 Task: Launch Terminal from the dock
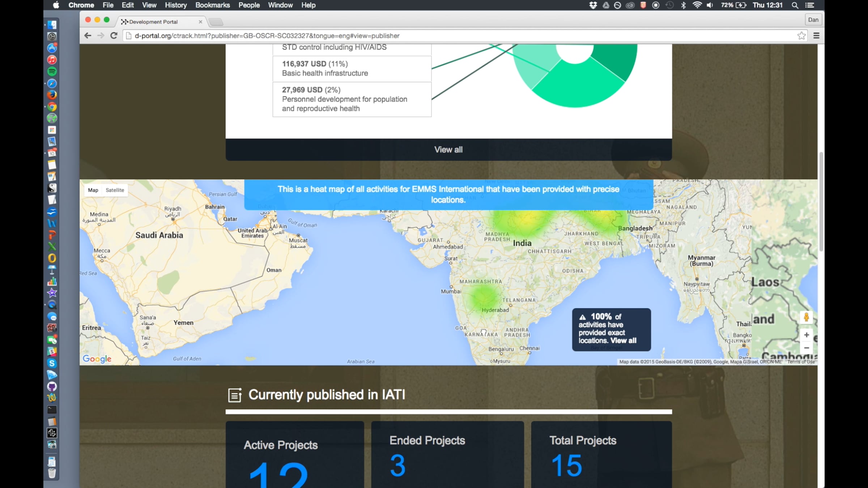point(52,410)
